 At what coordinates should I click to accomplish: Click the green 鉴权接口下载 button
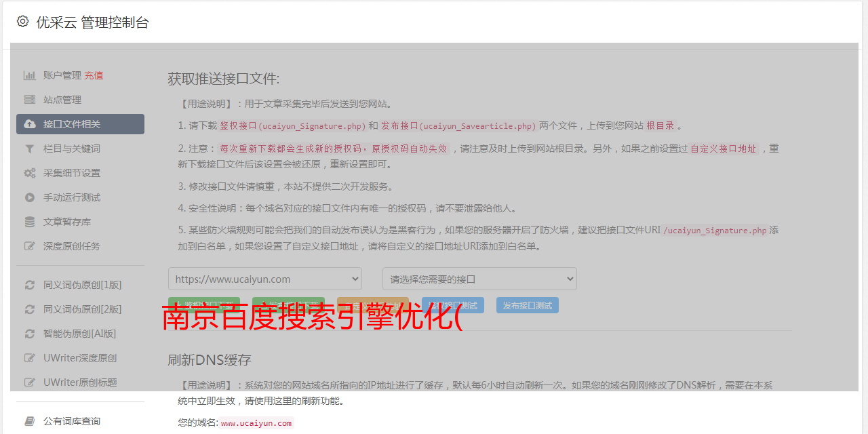204,305
